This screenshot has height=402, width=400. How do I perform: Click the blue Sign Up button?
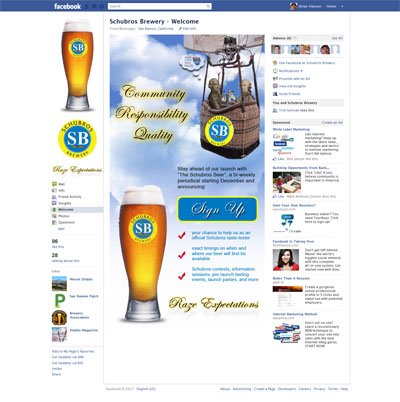point(217,209)
